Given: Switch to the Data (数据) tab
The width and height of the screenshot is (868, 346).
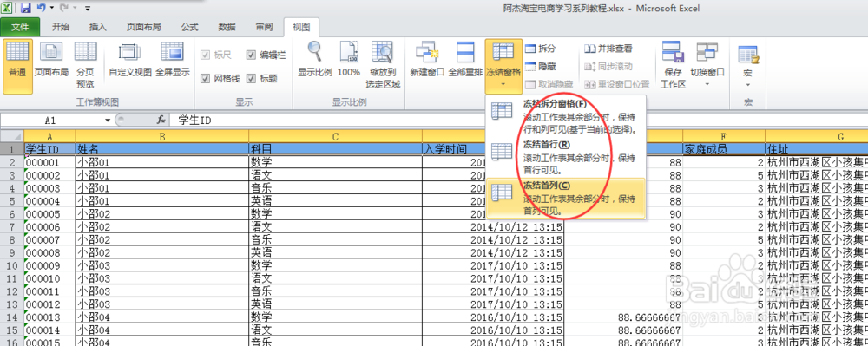Looking at the screenshot, I should click(227, 27).
